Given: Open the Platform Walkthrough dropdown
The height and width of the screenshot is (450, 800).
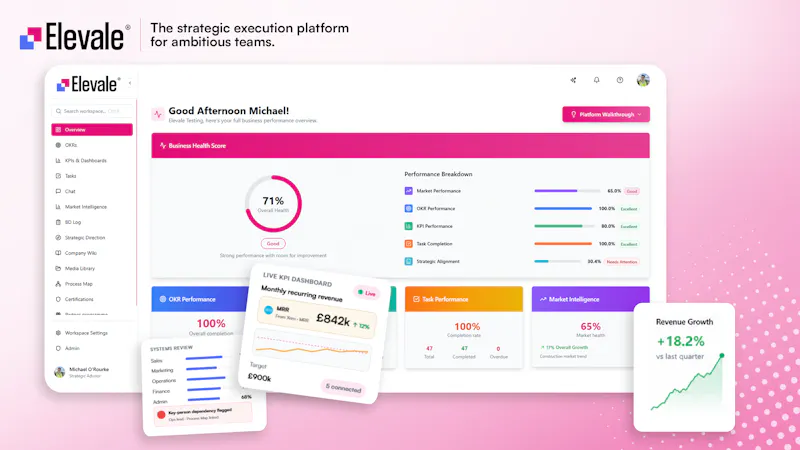Looking at the screenshot, I should coord(606,114).
